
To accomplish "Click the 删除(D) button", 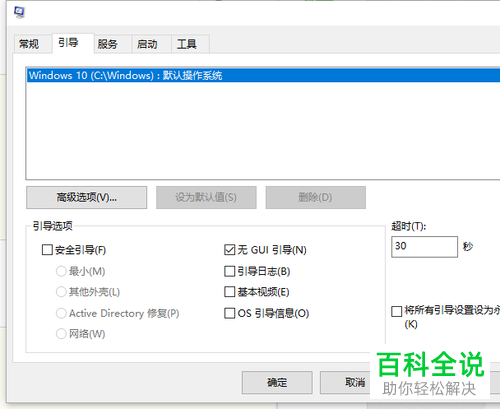I will coord(315,197).
